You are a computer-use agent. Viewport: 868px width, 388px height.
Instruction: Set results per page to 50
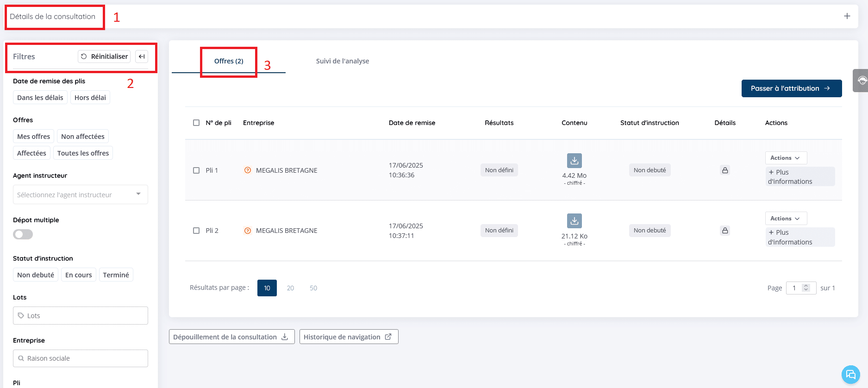[x=313, y=288]
